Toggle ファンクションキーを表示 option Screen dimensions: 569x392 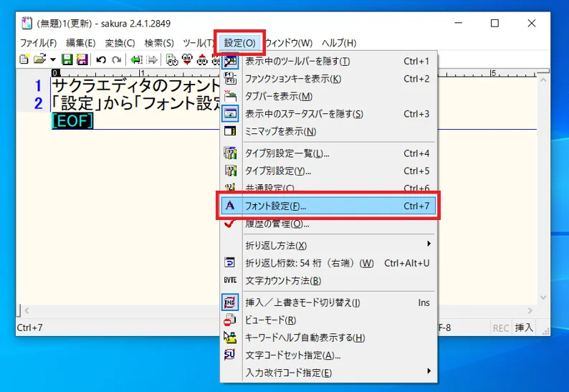click(328, 79)
